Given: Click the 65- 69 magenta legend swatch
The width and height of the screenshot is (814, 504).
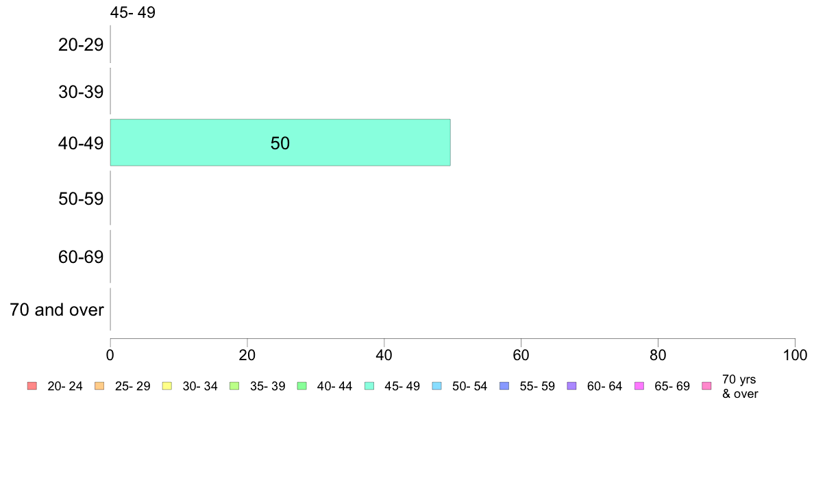Looking at the screenshot, I should tap(639, 386).
